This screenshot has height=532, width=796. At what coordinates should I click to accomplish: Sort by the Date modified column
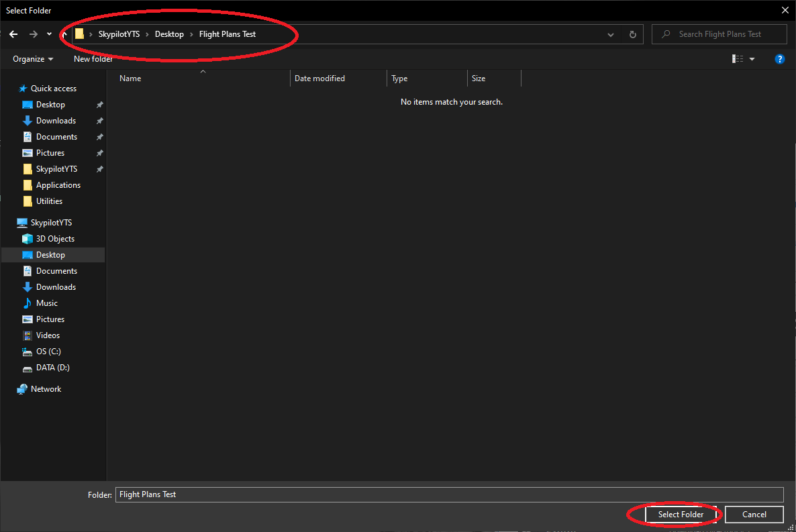click(319, 78)
